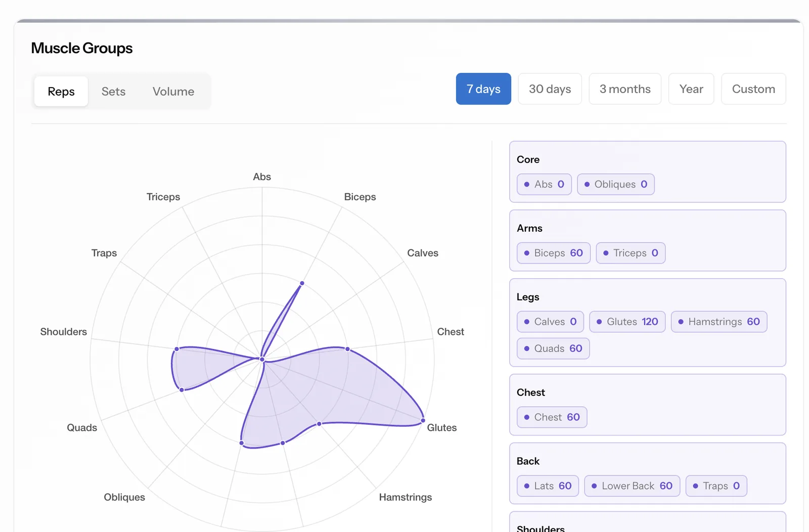Open the Volume tab

(x=173, y=92)
